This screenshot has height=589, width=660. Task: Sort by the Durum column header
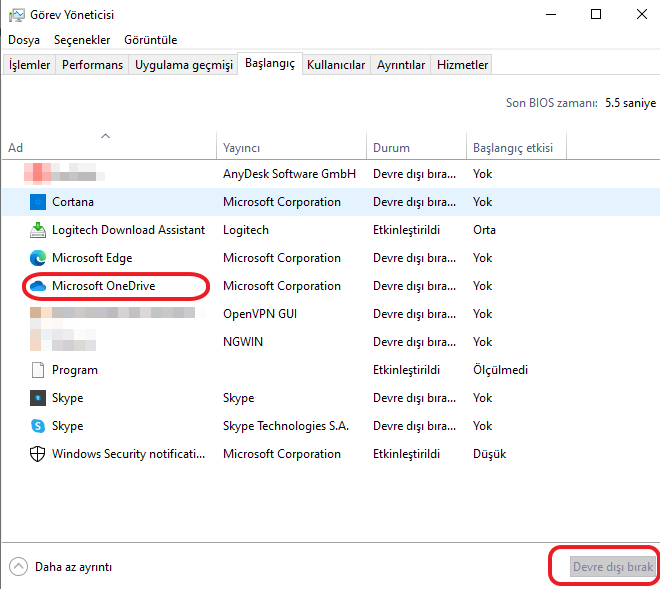click(416, 146)
